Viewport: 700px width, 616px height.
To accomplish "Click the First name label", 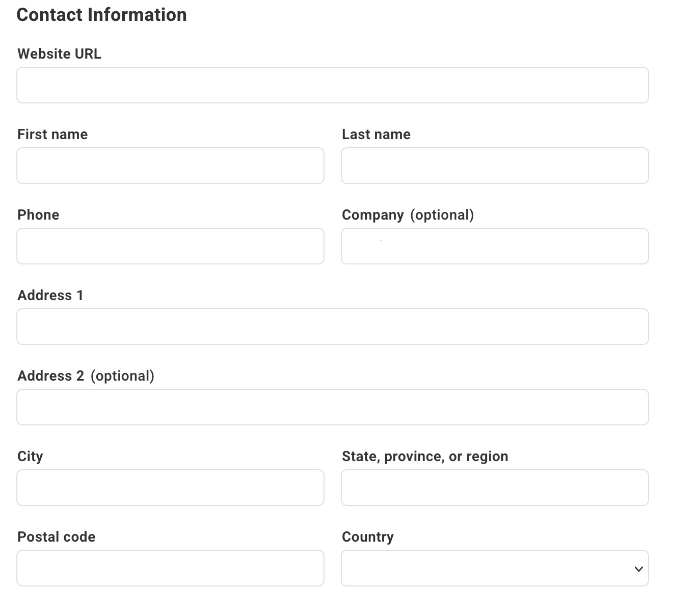I will [x=52, y=135].
